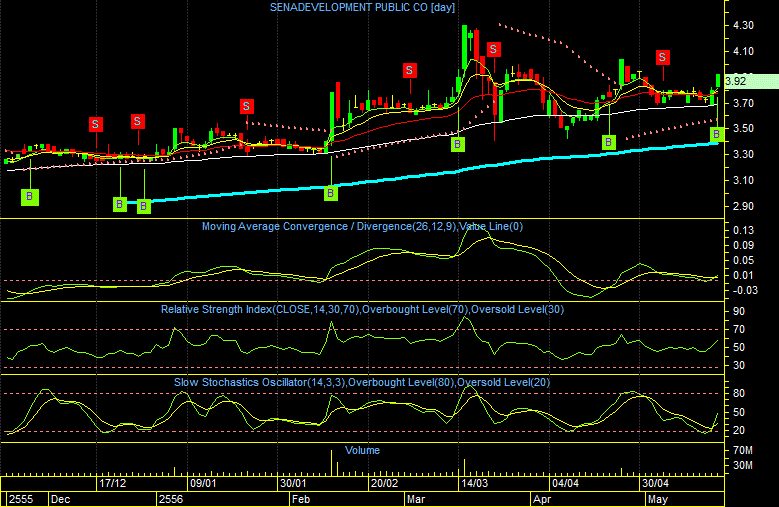Select the S sell marker in late December
Image resolution: width=779 pixels, height=507 pixels.
click(x=138, y=121)
